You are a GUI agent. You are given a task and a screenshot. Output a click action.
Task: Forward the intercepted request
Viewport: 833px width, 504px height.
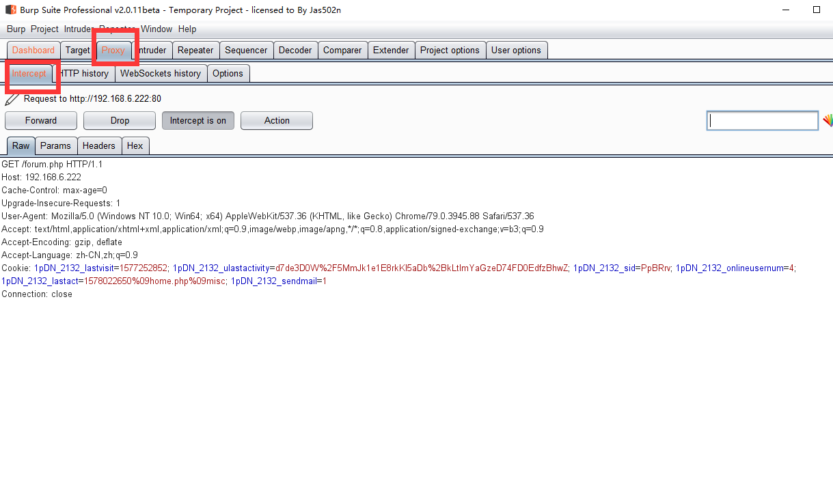[41, 121]
